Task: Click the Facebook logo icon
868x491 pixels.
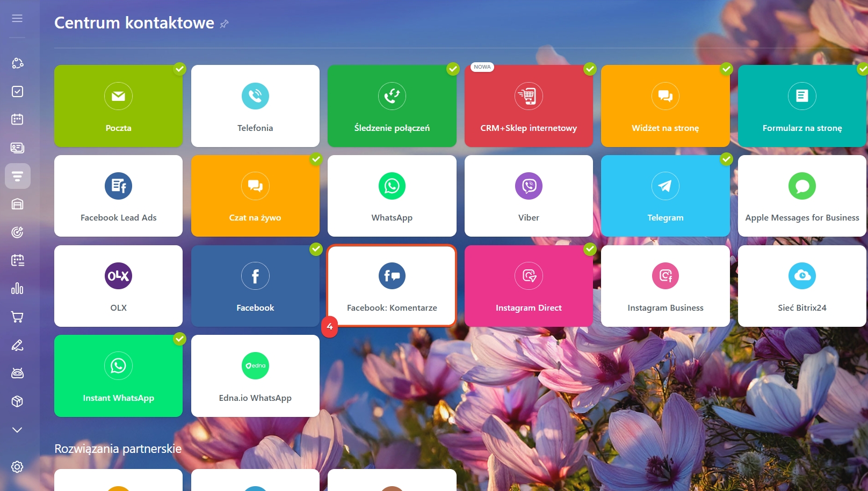Action: click(255, 276)
